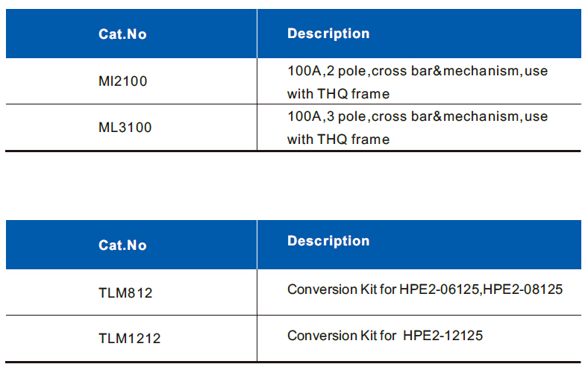Click the Description header in the top table

(328, 34)
